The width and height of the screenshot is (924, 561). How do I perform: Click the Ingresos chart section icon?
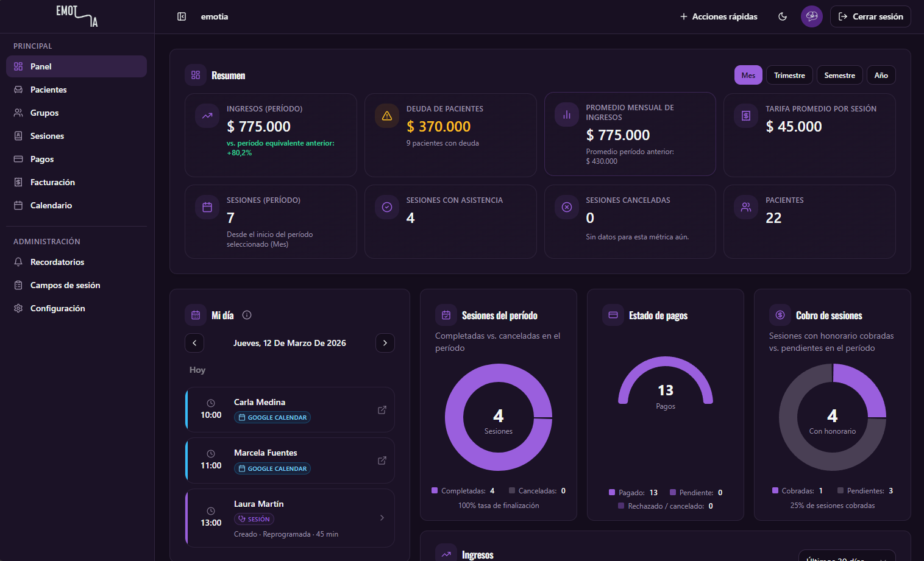click(446, 553)
